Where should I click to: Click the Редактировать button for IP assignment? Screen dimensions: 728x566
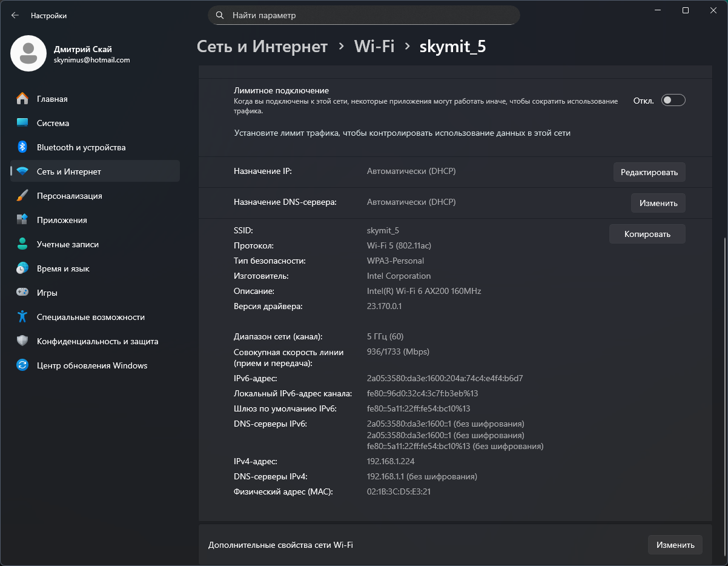click(x=649, y=172)
